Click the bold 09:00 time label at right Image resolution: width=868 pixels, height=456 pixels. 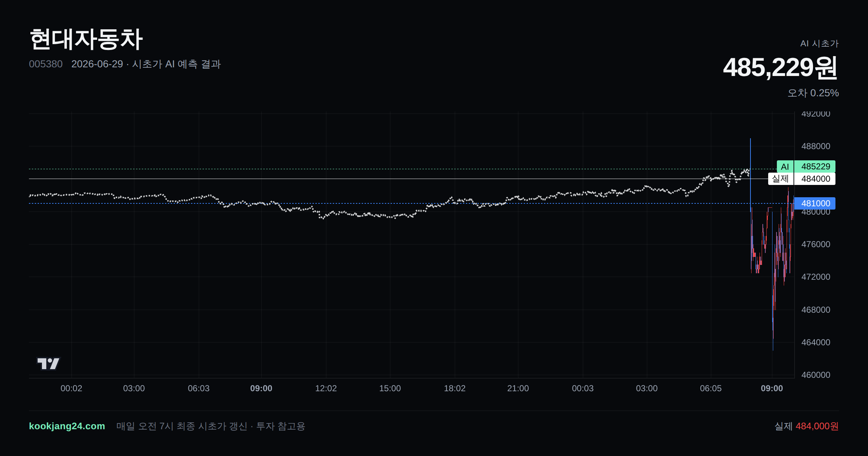[x=772, y=388]
